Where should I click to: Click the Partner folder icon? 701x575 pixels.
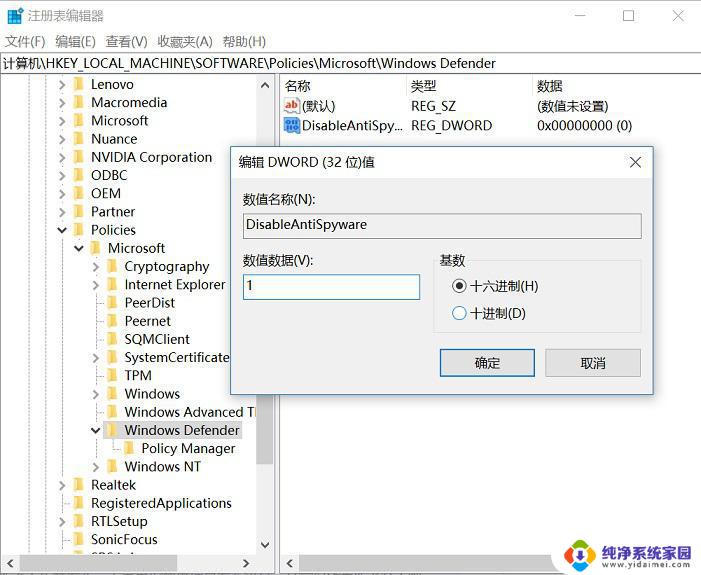tap(79, 211)
